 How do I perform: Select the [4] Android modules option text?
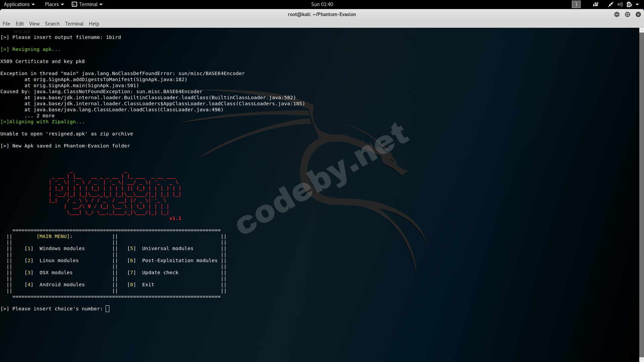point(55,284)
